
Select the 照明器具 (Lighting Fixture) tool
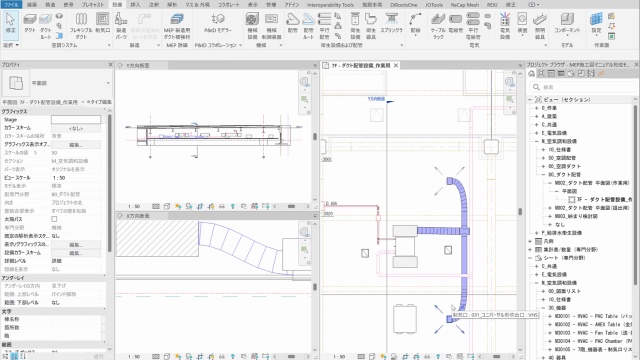[540, 26]
